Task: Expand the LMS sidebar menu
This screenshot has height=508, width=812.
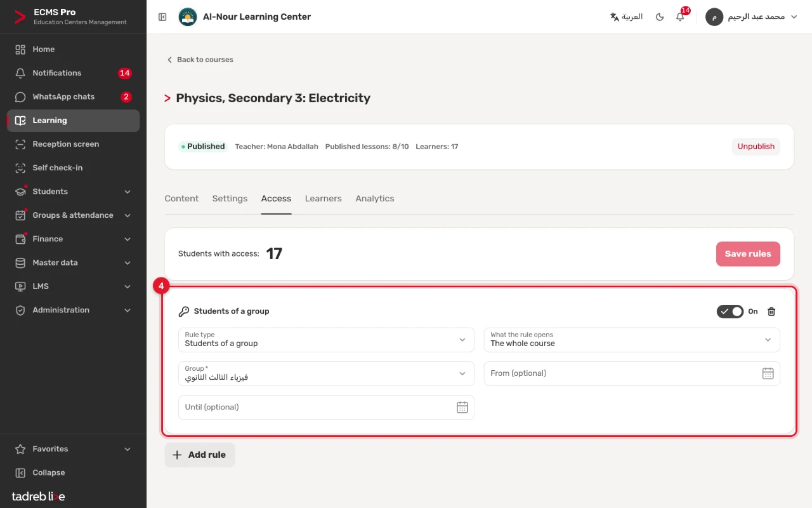Action: point(73,286)
